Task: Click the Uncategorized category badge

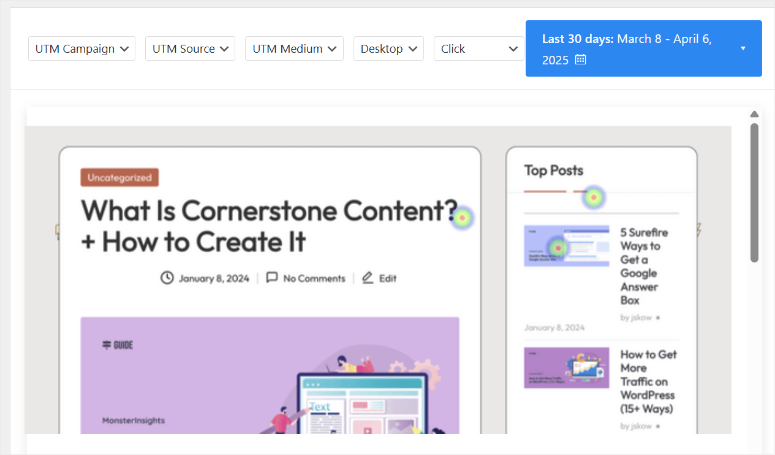Action: tap(120, 177)
